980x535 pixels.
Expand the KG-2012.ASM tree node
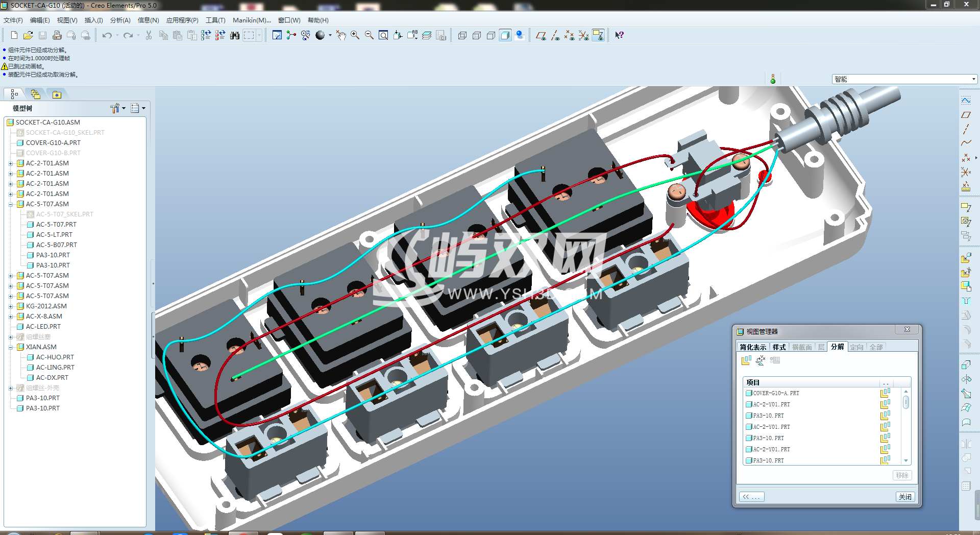point(11,306)
